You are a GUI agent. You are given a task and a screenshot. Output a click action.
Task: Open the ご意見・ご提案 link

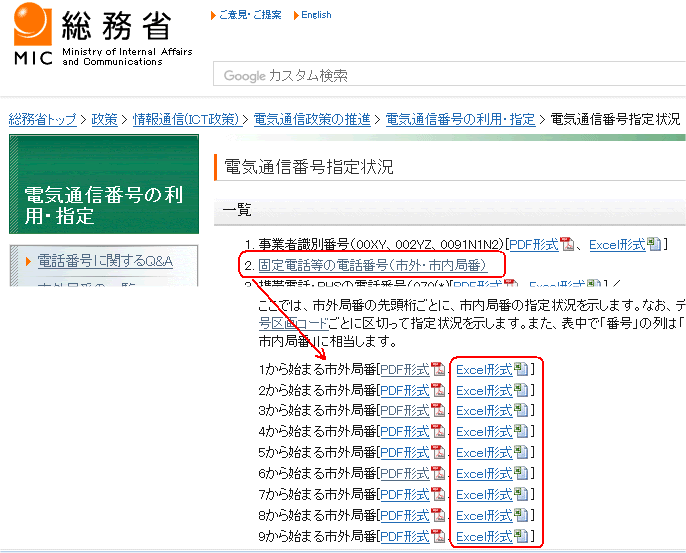[x=250, y=15]
